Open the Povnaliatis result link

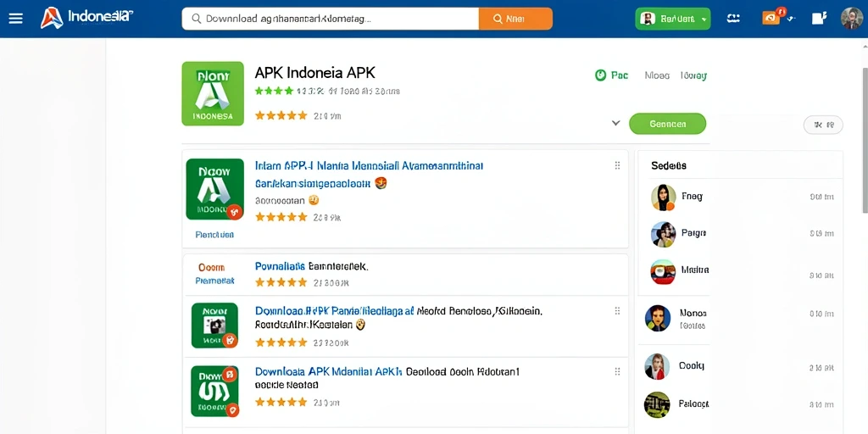312,266
